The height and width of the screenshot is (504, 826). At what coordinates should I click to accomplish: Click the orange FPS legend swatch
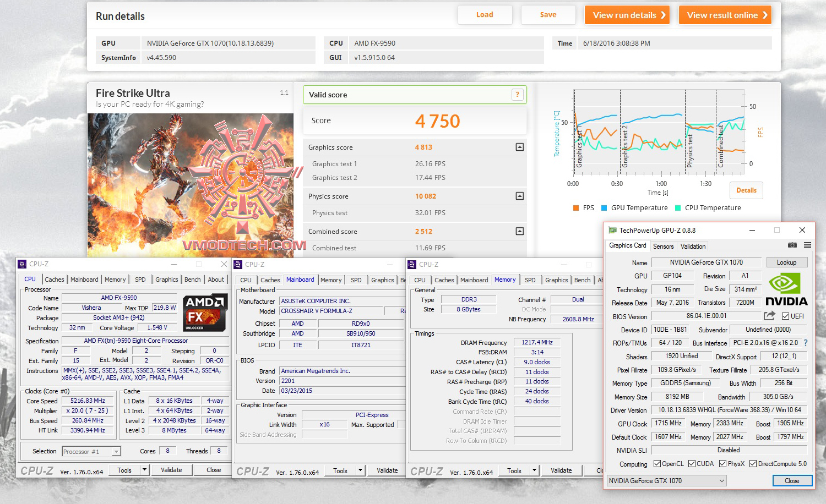pyautogui.click(x=576, y=208)
